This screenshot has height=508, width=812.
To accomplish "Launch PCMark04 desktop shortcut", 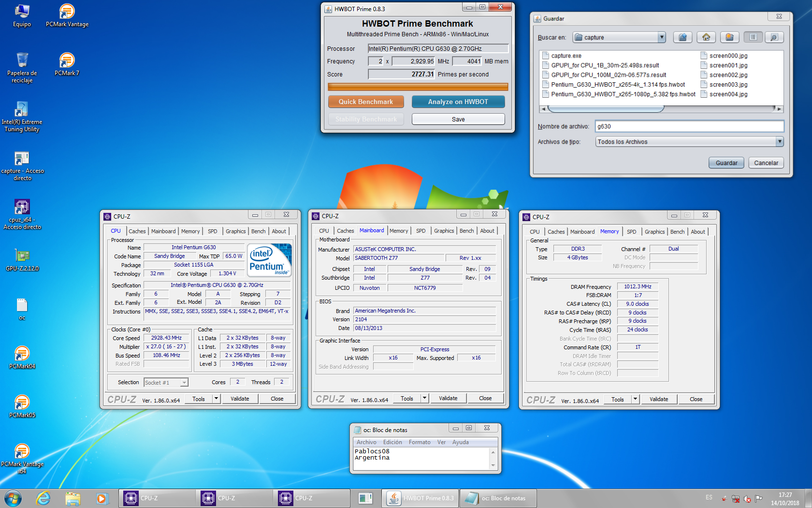I will point(22,358).
